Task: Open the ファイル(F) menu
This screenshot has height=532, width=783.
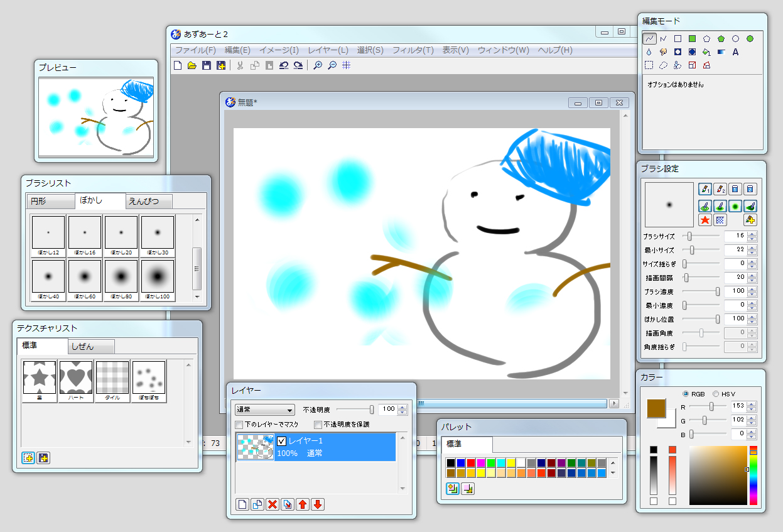Action: tap(195, 50)
